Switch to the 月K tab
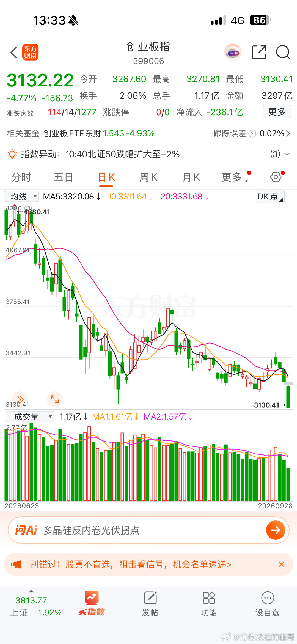The height and width of the screenshot is (644, 297). click(x=191, y=177)
